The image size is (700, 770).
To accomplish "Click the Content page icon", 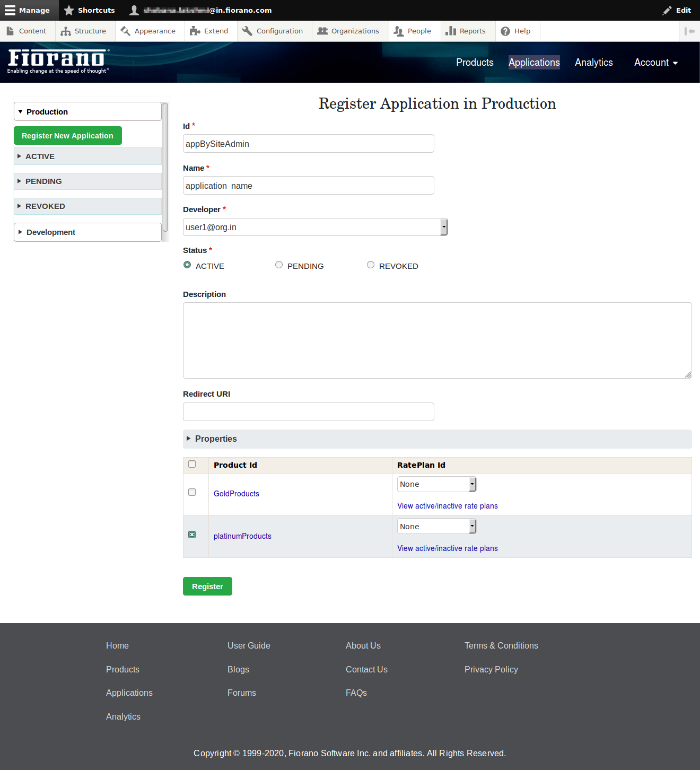I will pyautogui.click(x=10, y=31).
